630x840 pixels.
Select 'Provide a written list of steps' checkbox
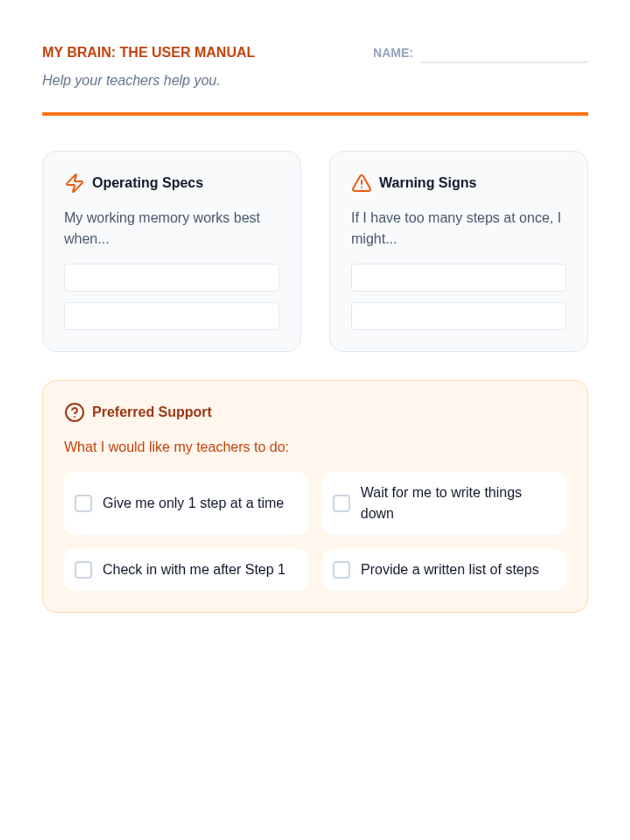[341, 570]
